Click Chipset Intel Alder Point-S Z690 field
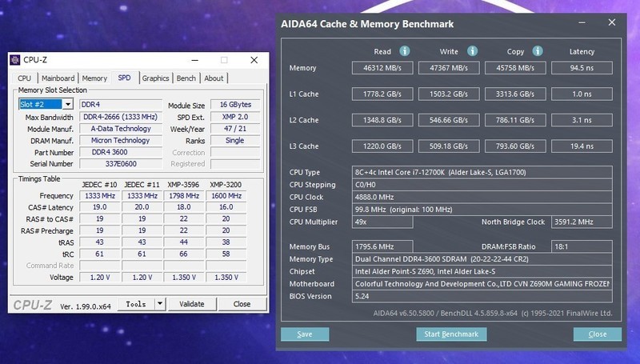 pyautogui.click(x=482, y=271)
